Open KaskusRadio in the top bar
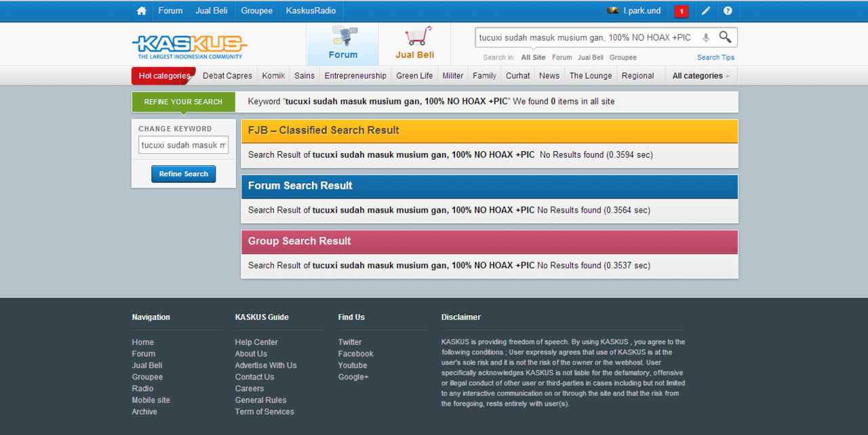 [x=311, y=11]
